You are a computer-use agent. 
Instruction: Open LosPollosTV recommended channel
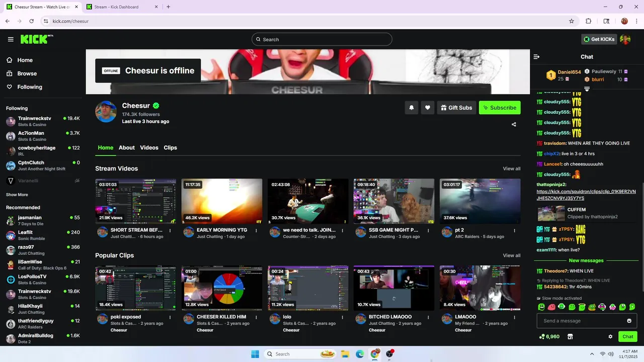coord(43,280)
